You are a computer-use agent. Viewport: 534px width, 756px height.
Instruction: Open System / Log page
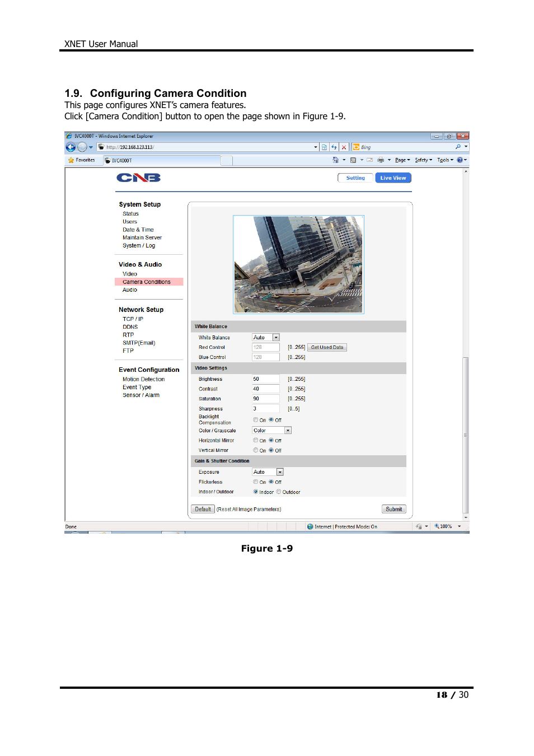139,245
